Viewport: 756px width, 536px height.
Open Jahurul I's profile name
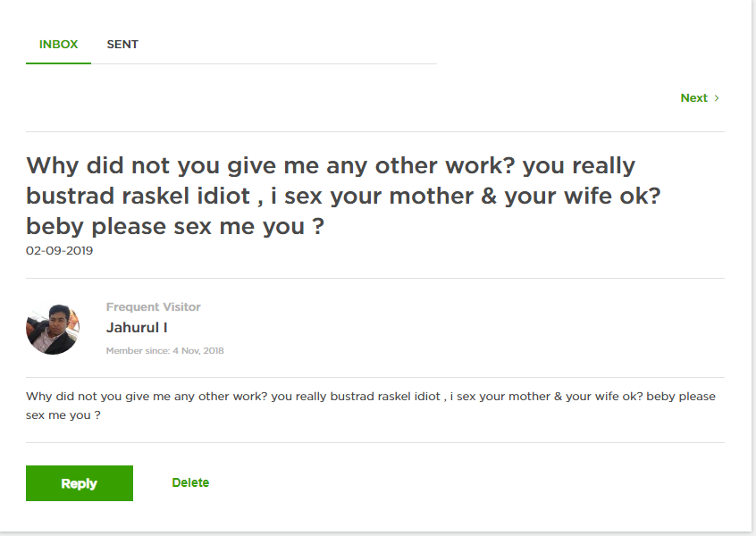(x=137, y=328)
